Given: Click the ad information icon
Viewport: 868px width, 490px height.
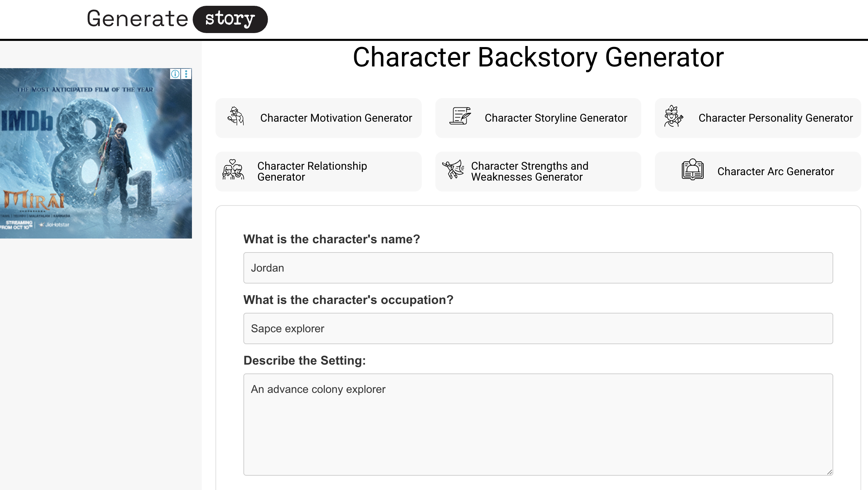Looking at the screenshot, I should click(x=175, y=74).
